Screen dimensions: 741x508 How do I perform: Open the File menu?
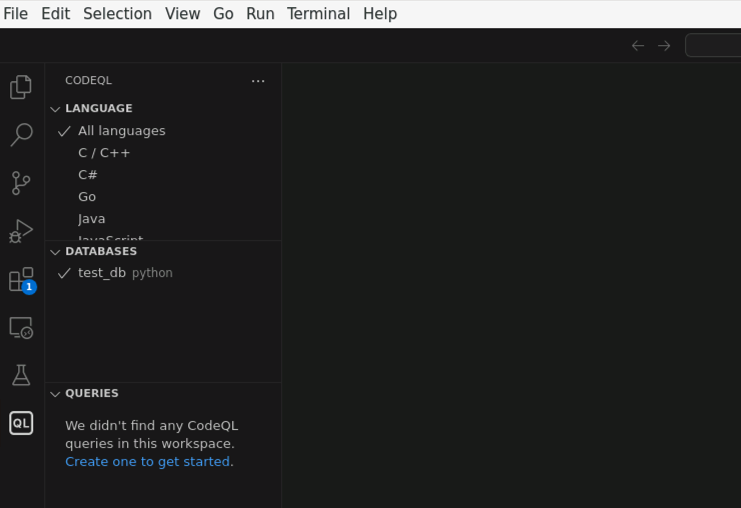[x=16, y=14]
